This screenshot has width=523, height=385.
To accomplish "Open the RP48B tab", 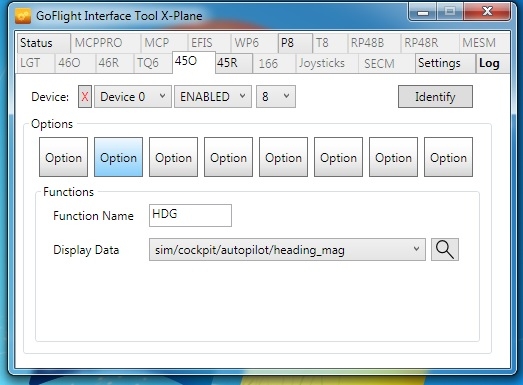I will tap(374, 43).
